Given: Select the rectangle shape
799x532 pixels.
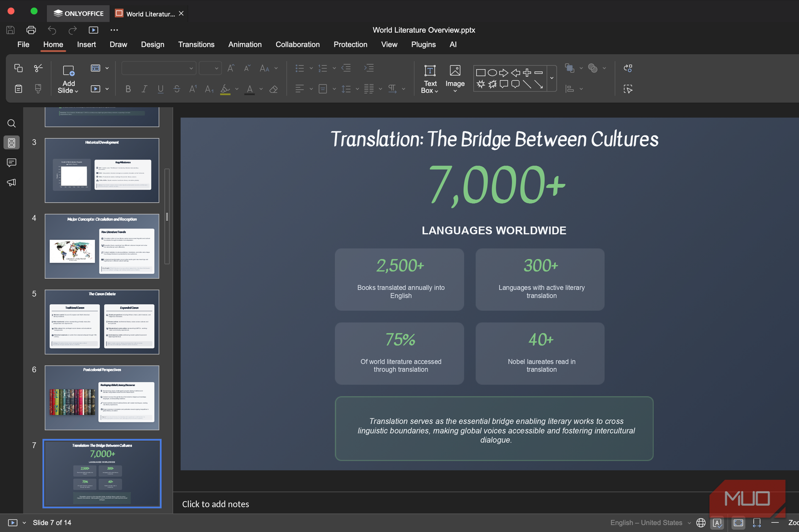Looking at the screenshot, I should [x=481, y=72].
